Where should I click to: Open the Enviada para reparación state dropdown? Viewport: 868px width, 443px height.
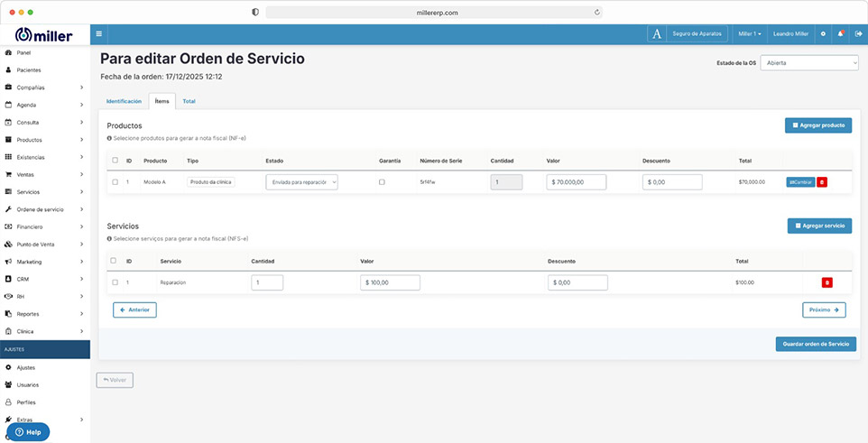point(301,182)
